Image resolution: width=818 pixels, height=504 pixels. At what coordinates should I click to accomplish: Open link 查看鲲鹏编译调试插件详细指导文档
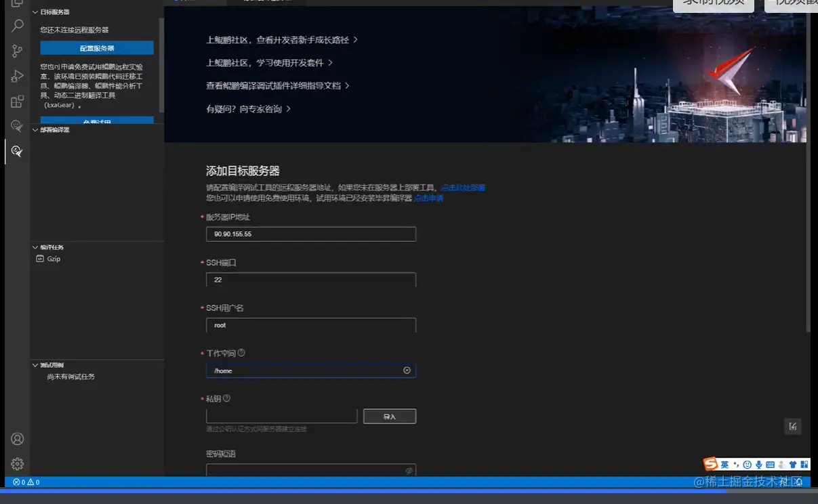click(278, 86)
